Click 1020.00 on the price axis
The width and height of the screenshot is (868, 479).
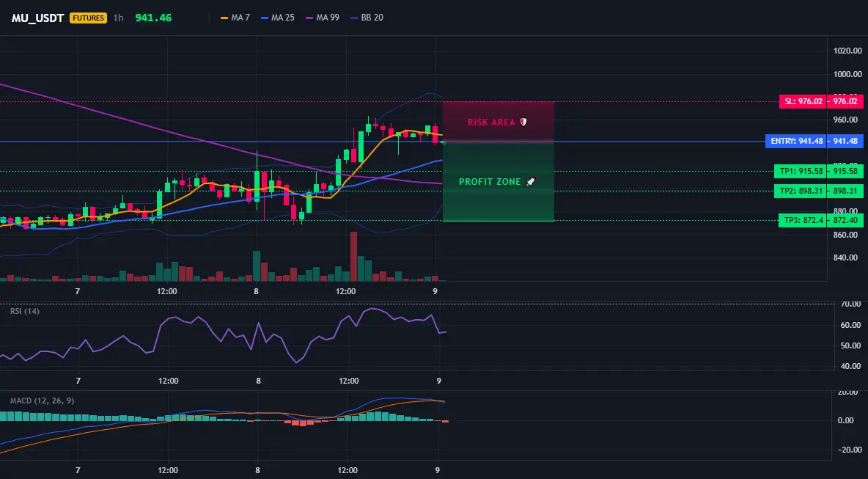coord(848,51)
